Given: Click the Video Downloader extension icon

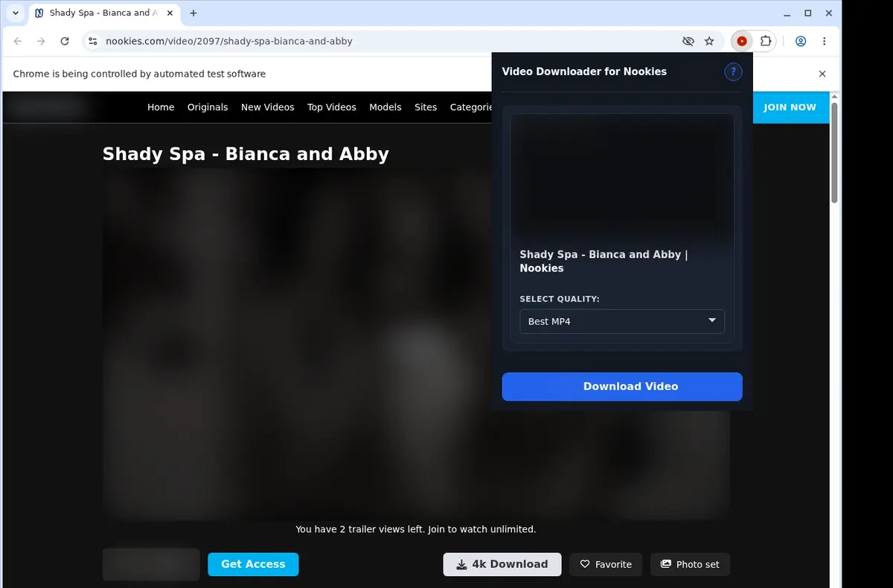Looking at the screenshot, I should (x=742, y=42).
